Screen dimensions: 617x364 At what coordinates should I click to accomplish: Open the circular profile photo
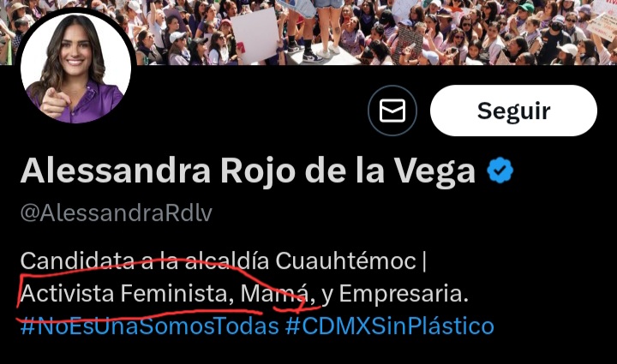pyautogui.click(x=75, y=68)
